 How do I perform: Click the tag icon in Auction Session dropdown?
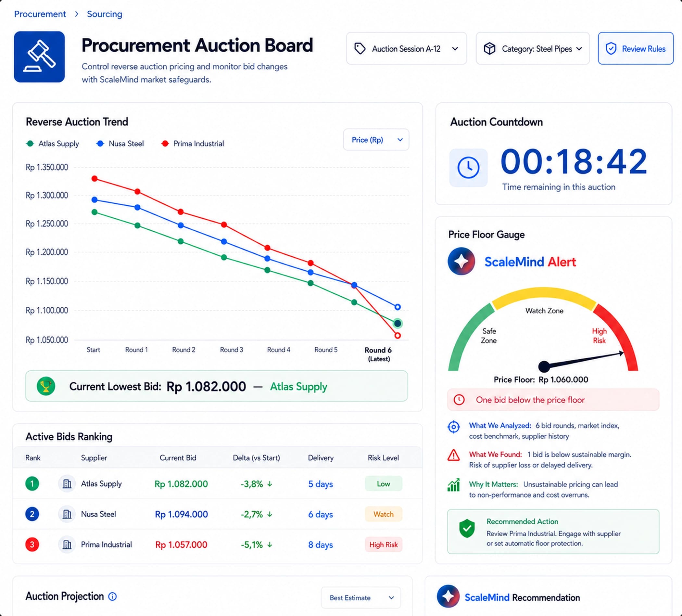click(x=360, y=49)
